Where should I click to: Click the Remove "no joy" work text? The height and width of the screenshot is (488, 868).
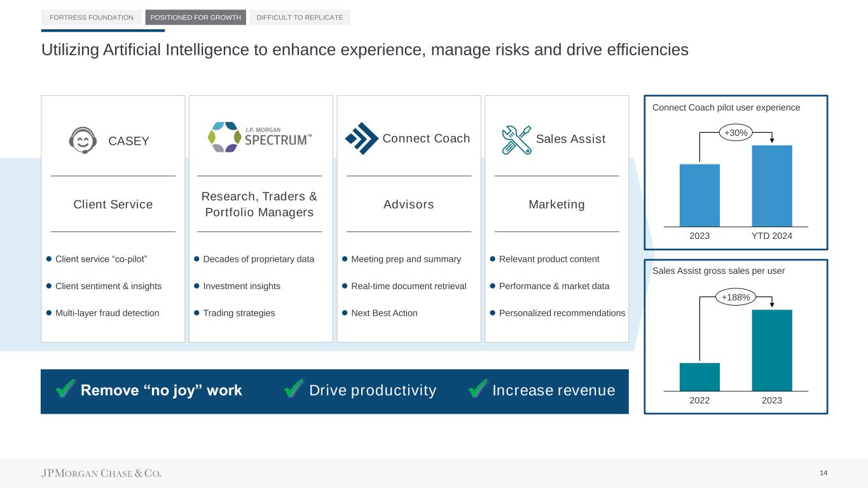point(162,390)
